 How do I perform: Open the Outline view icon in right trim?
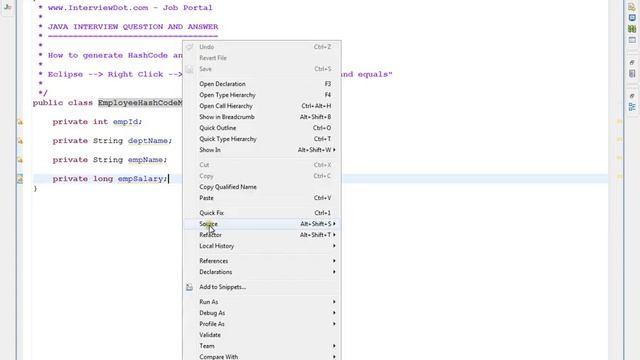pos(632,107)
